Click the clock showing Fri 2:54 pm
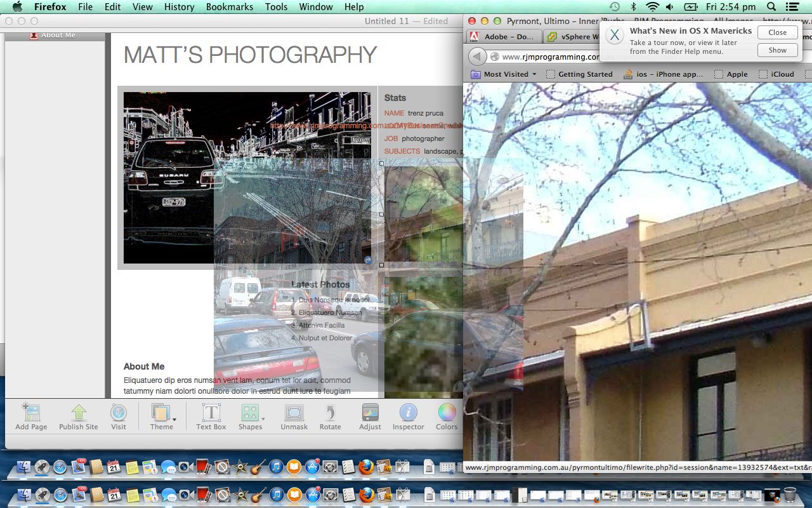 731,7
